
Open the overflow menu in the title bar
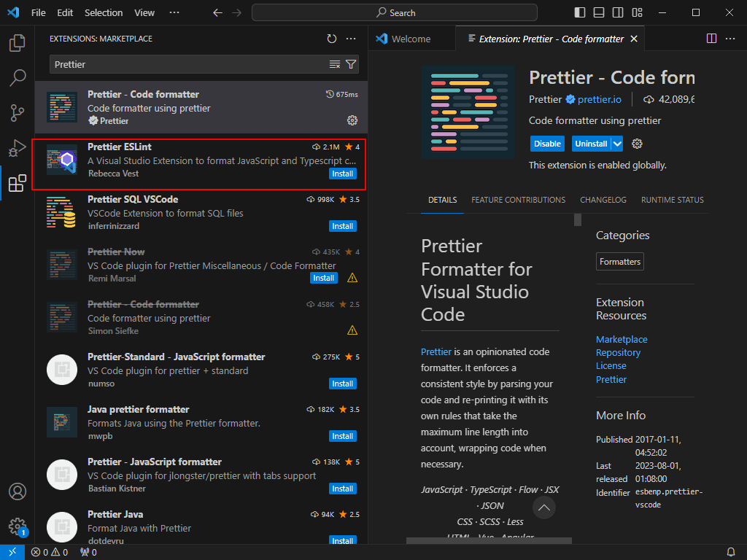174,13
